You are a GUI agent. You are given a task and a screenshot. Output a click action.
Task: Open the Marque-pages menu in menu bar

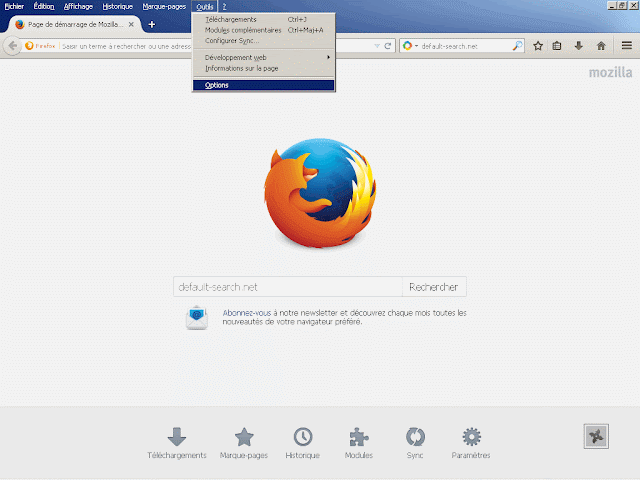point(164,7)
